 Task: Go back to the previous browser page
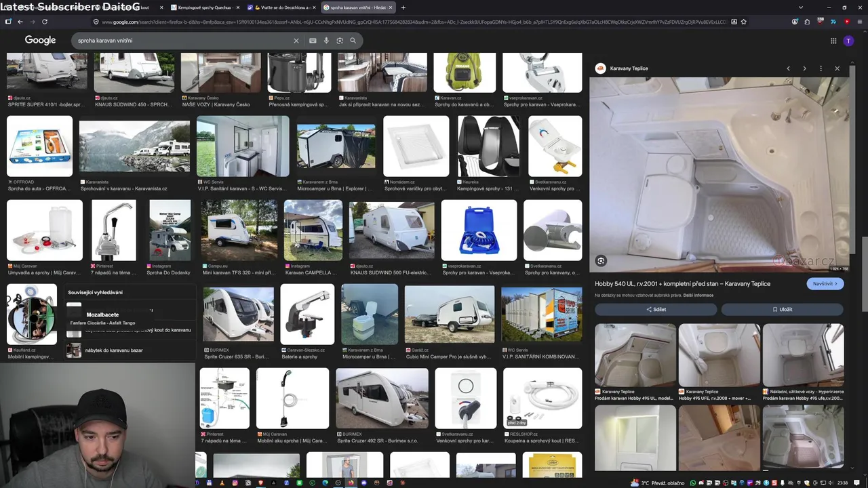pos(20,22)
